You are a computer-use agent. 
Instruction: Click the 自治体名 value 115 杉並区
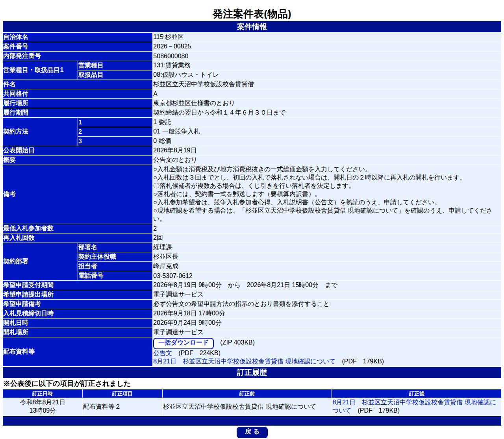(169, 37)
